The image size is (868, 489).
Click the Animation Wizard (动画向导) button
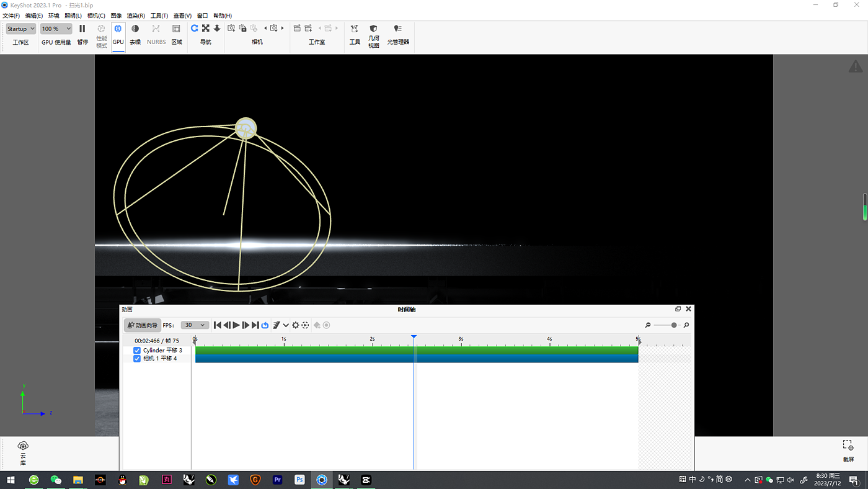(143, 325)
